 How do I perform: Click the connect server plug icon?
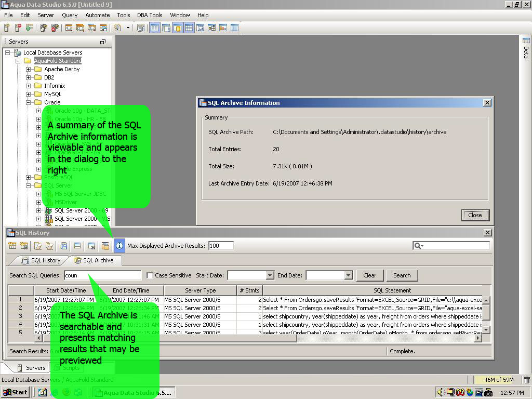(x=44, y=28)
